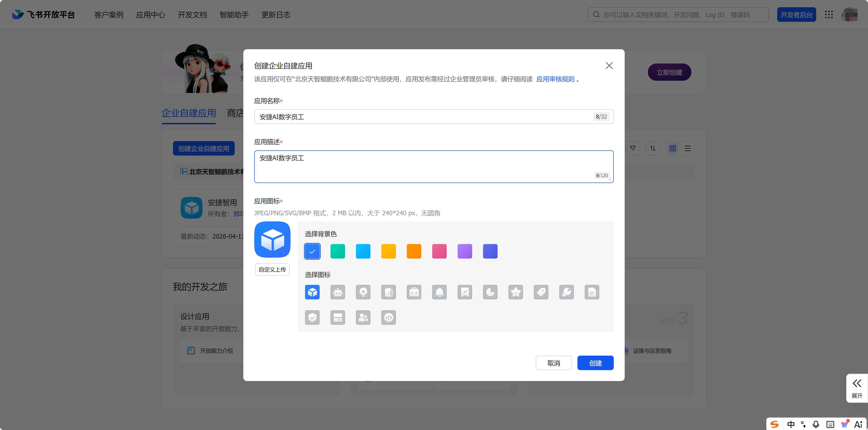868x430 pixels.
Task: Click the 飞书开放平台 logo
Action: click(43, 15)
